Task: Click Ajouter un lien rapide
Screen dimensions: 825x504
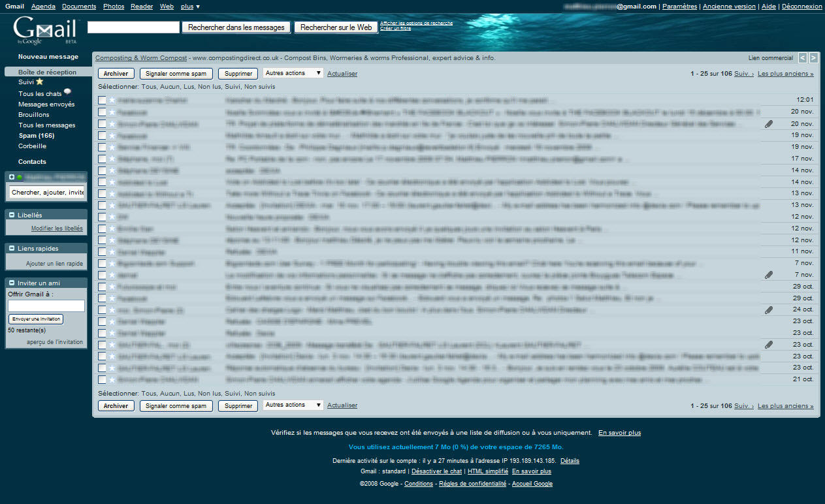Action: pos(55,264)
